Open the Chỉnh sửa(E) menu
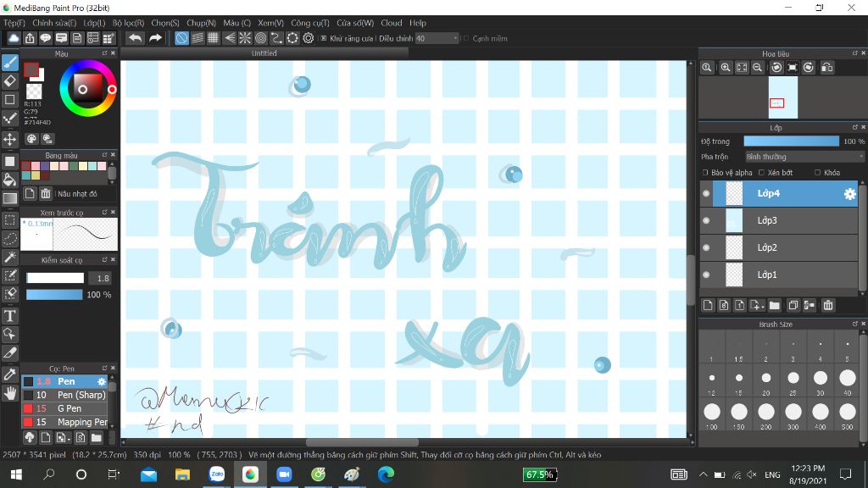The image size is (868, 488). pos(54,23)
